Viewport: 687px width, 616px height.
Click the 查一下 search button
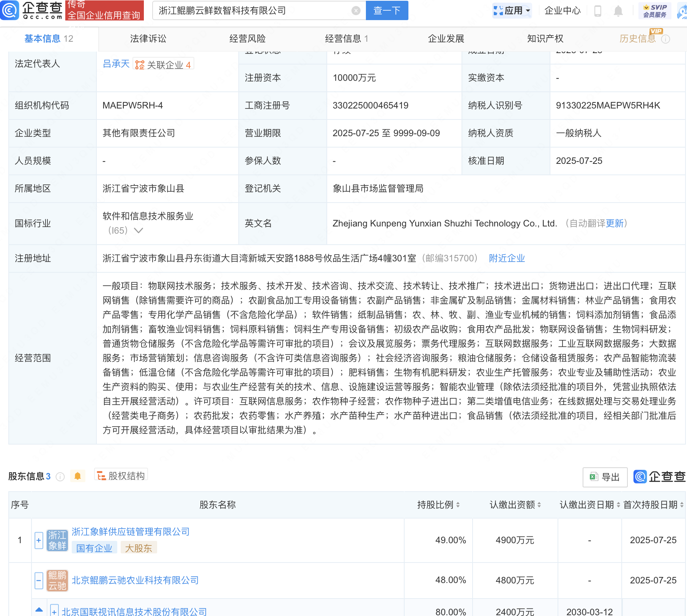(x=387, y=11)
